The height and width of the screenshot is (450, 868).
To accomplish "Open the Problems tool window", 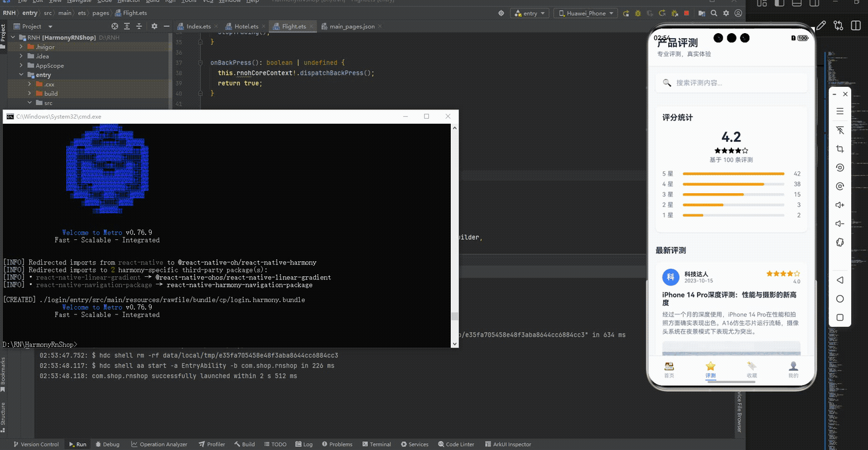I will click(337, 444).
